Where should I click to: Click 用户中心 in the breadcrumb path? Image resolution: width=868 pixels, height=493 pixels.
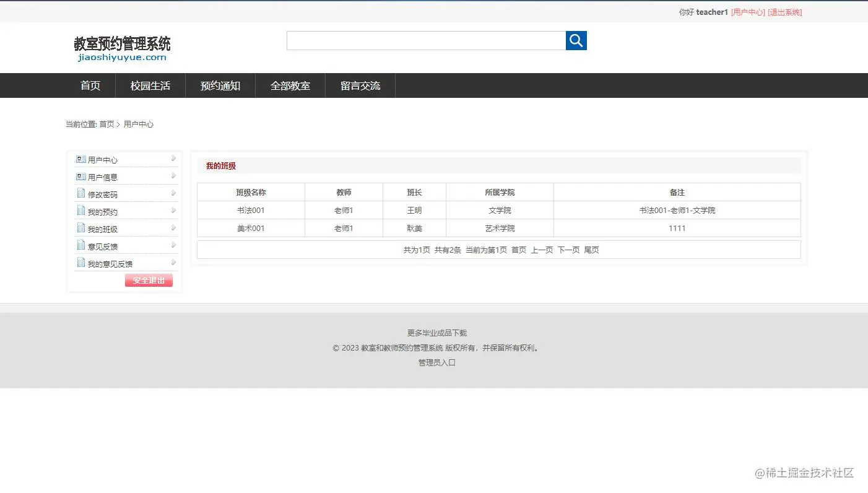pos(139,124)
